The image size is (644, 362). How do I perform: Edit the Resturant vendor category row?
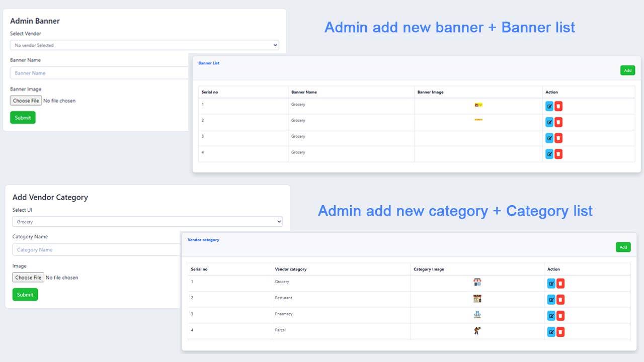[551, 300]
